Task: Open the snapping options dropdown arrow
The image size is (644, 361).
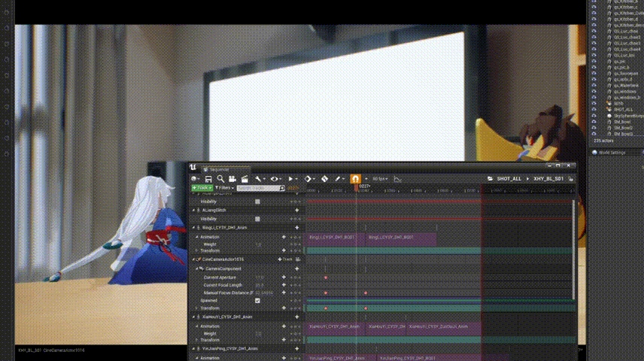Action: (366, 179)
